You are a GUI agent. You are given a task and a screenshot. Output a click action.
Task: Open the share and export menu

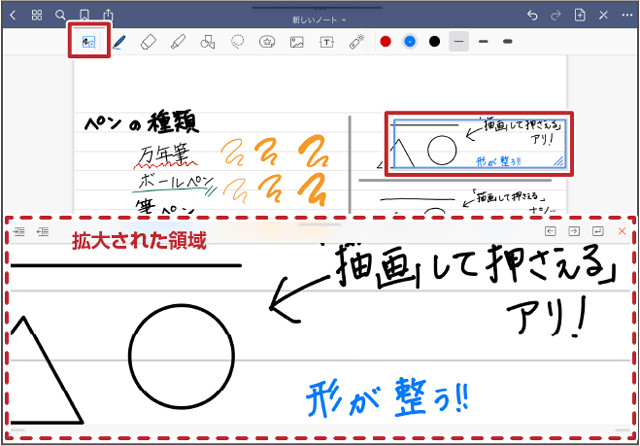pos(108,15)
